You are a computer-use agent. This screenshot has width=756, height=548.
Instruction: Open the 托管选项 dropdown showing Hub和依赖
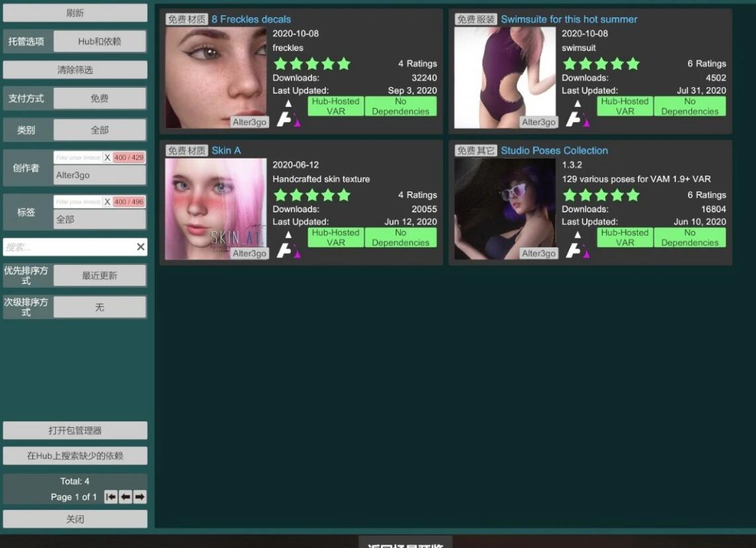click(x=99, y=41)
